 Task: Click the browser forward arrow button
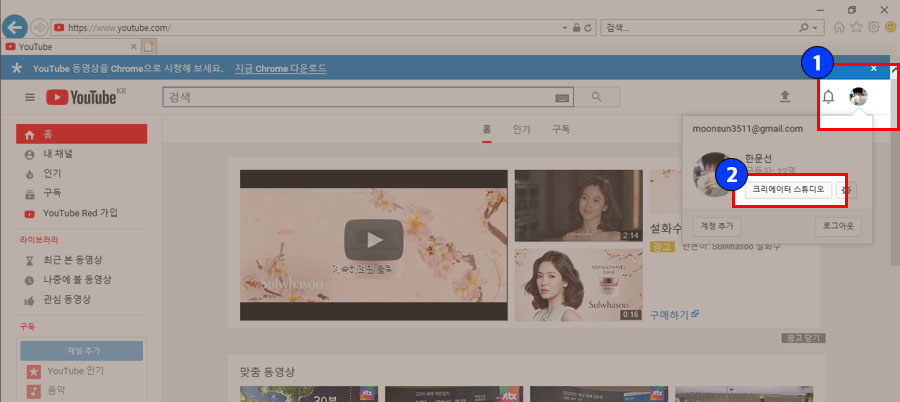coord(38,27)
